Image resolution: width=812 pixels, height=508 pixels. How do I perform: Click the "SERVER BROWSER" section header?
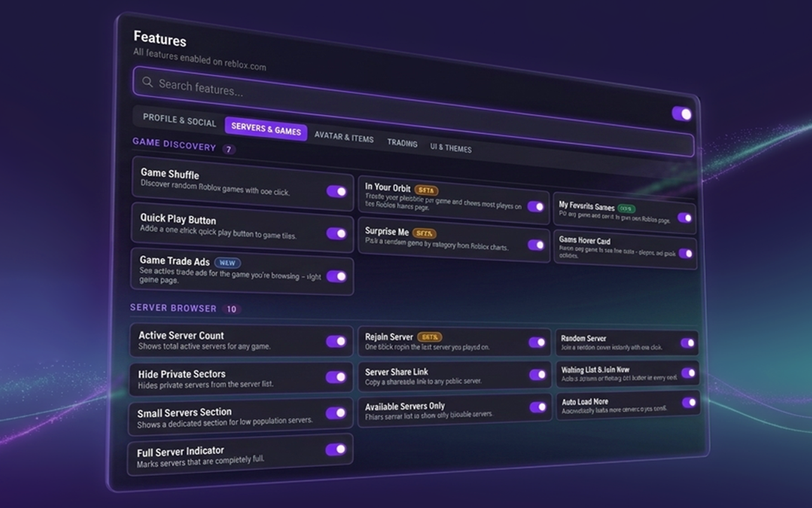pyautogui.click(x=173, y=308)
